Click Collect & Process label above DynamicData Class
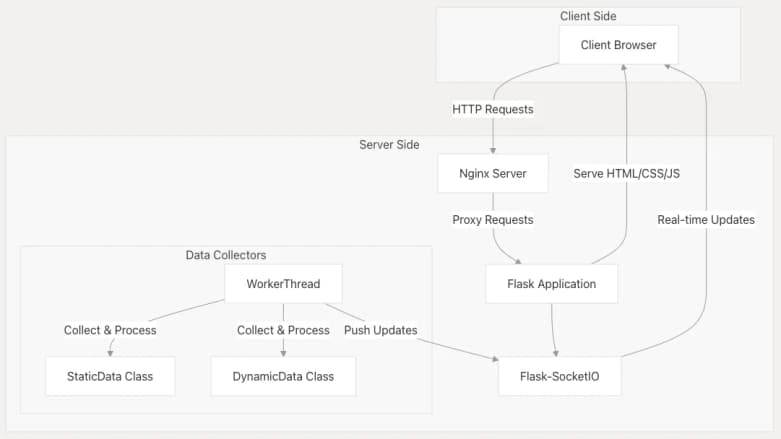The width and height of the screenshot is (781, 439). pyautogui.click(x=283, y=330)
